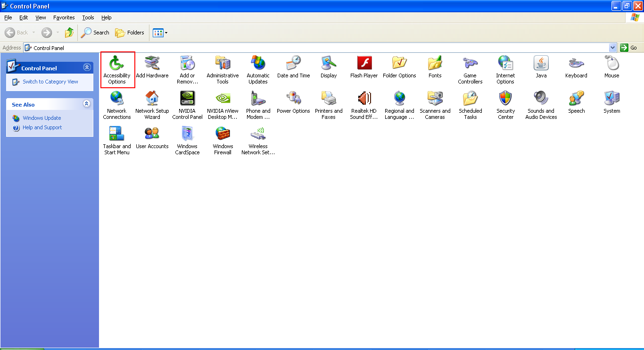Select the Speech settings icon
Image resolution: width=644 pixels, height=350 pixels.
coord(576,102)
